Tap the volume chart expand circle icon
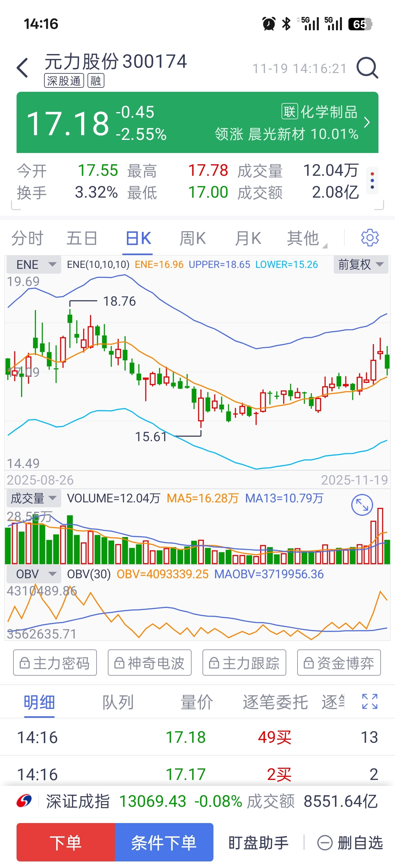 click(x=362, y=505)
